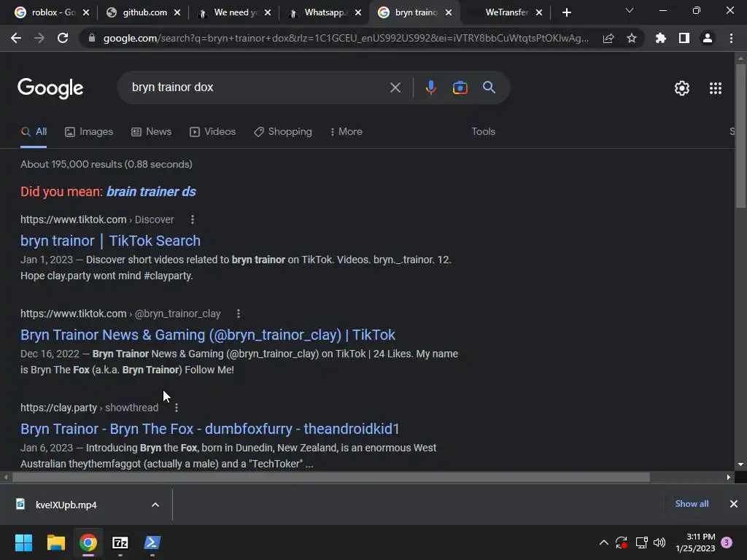Open the downloaded kveIXUpb.mp4 file
The height and width of the screenshot is (560, 747).
66,505
